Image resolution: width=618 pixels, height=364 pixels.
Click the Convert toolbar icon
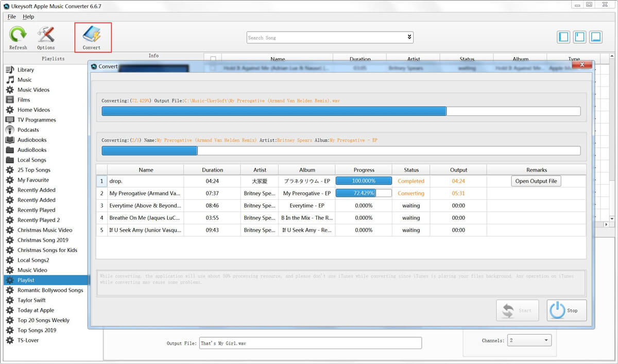[x=92, y=34]
